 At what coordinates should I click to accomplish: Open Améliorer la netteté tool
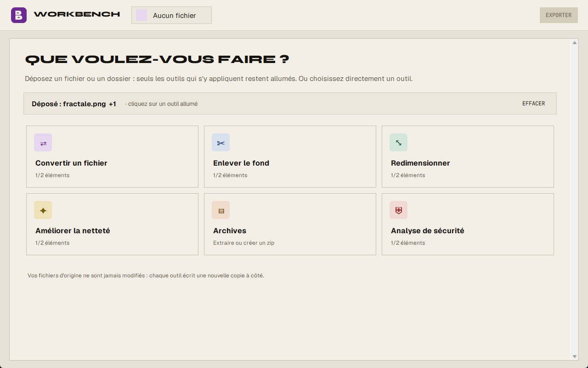click(112, 224)
